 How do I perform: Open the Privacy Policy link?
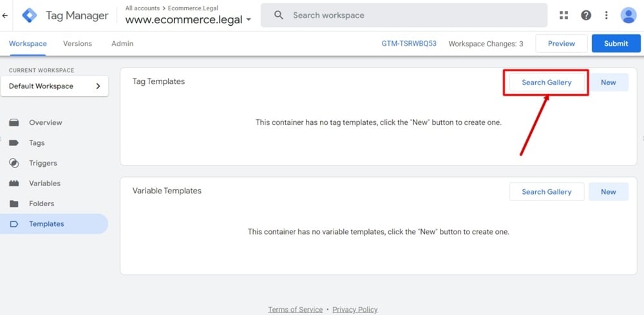click(x=355, y=310)
